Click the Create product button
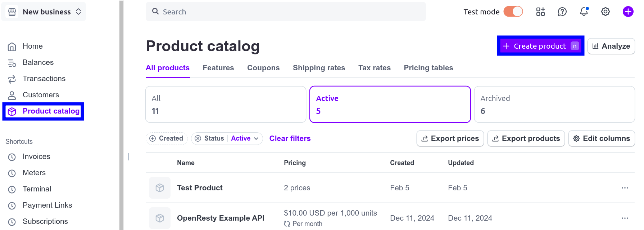644x230 pixels. [x=540, y=46]
